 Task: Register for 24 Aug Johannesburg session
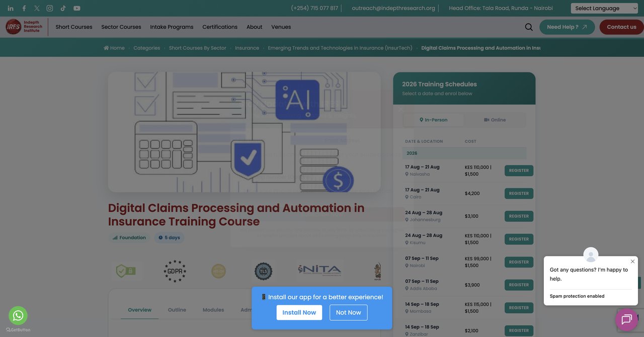519,216
